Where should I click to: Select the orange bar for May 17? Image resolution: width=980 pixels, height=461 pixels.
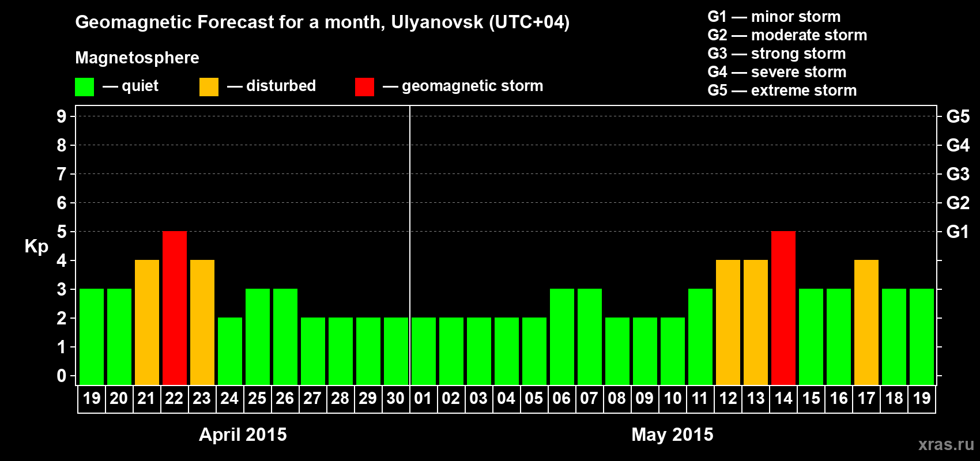point(866,323)
